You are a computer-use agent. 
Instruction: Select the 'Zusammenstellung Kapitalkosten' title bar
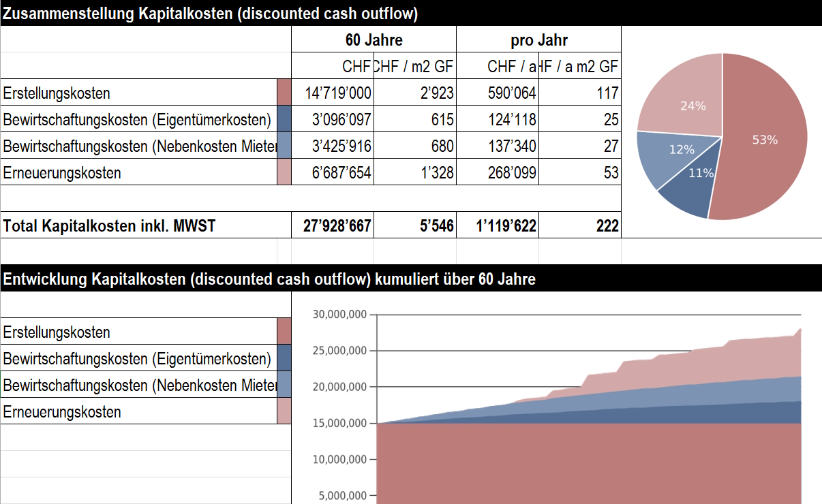pos(411,13)
